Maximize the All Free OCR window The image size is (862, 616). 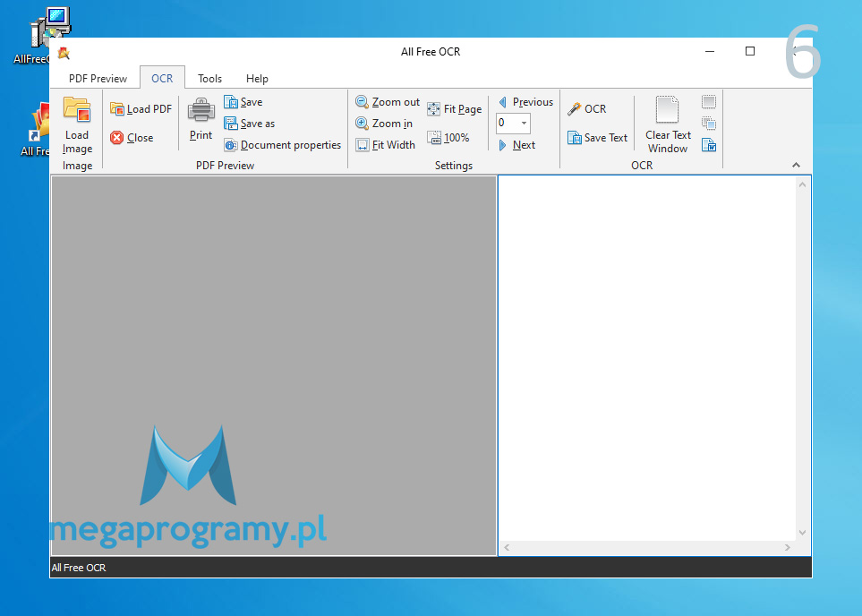pyautogui.click(x=750, y=51)
